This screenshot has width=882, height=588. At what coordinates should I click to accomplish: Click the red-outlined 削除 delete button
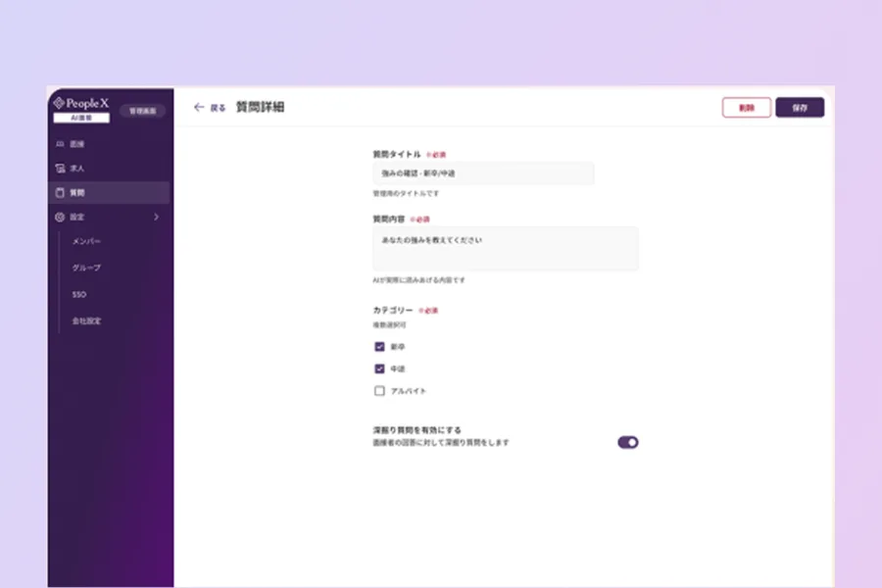click(747, 108)
